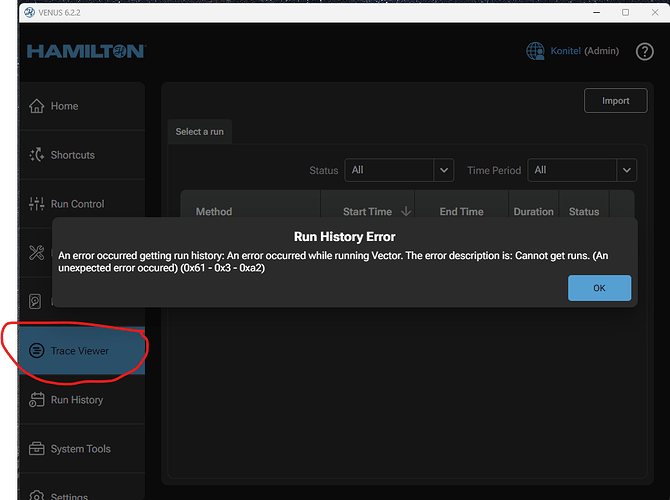Click the wrench and screwdriver tools icon
670x500 pixels.
[36, 253]
